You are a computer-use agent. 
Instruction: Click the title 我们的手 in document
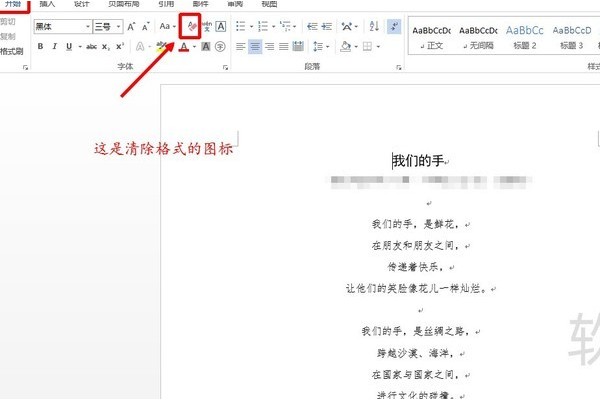click(x=419, y=161)
